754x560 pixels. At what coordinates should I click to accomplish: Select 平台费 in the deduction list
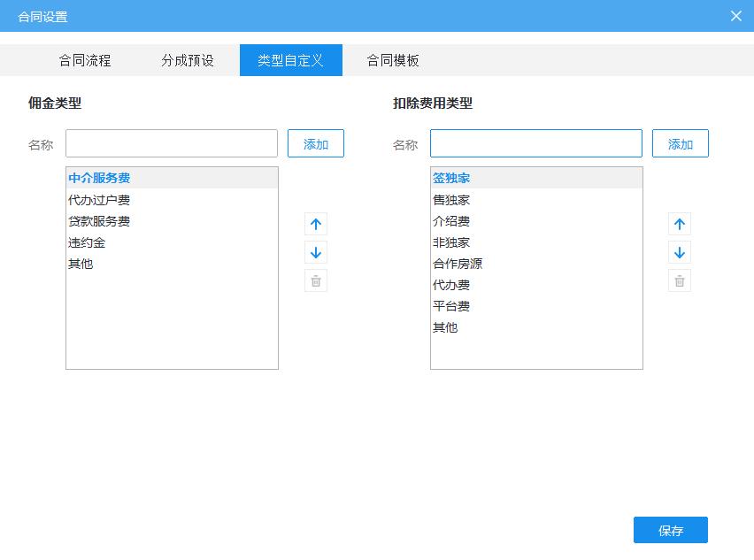(449, 305)
